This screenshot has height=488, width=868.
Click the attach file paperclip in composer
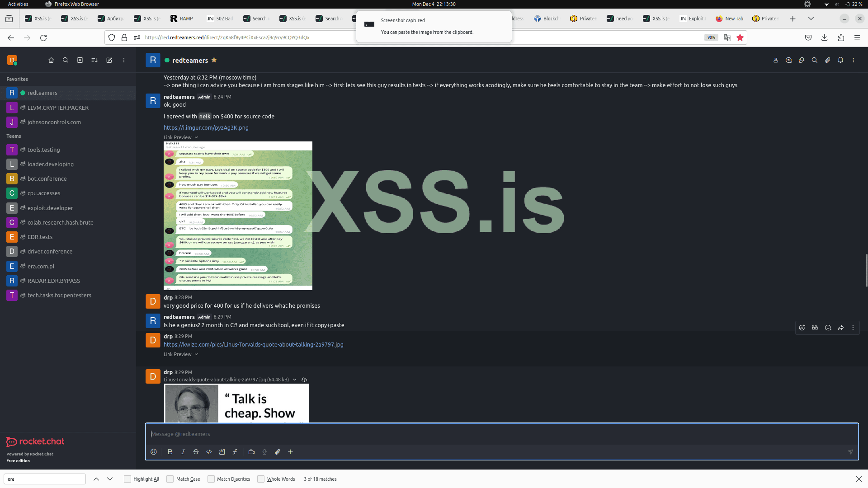(x=278, y=452)
